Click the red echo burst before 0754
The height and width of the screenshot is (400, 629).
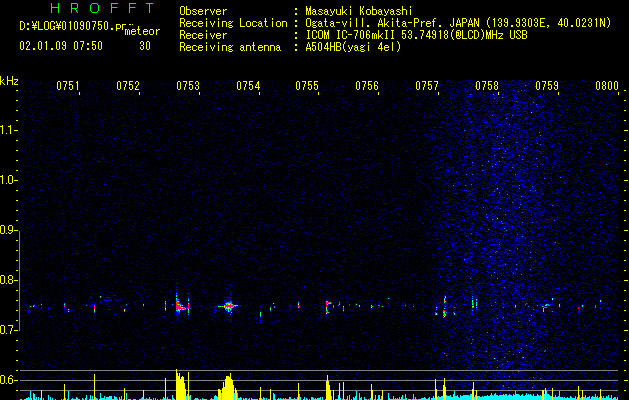[x=228, y=306]
